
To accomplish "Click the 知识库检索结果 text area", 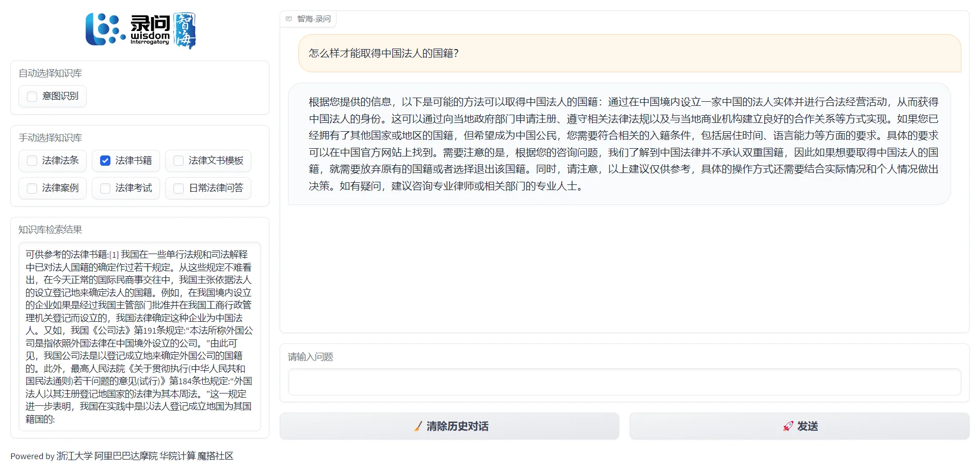I will pyautogui.click(x=140, y=337).
